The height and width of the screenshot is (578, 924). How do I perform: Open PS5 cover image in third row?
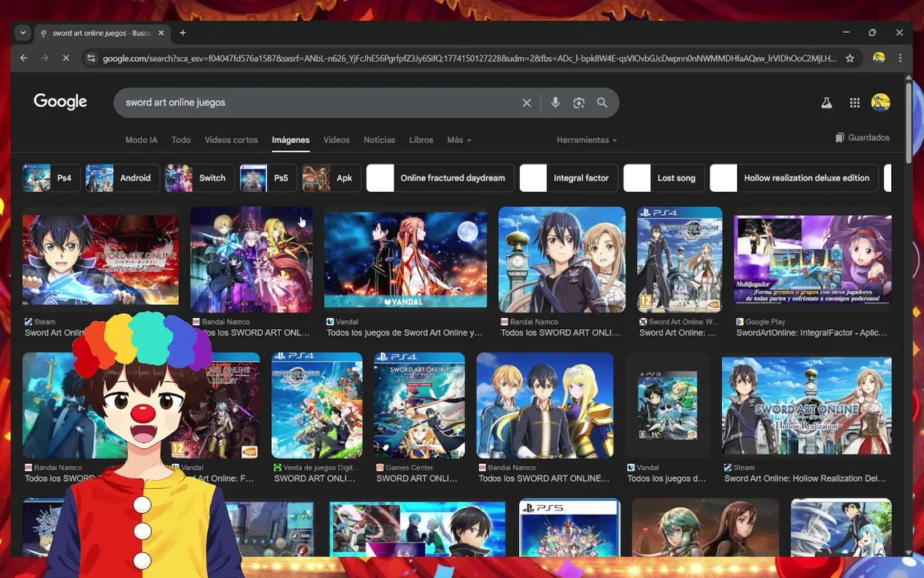tap(569, 528)
